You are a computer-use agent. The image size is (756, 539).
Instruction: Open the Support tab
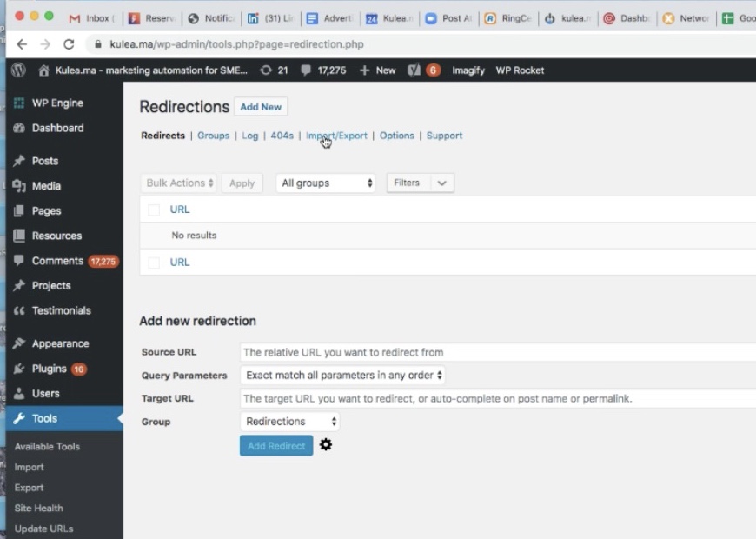pyautogui.click(x=445, y=136)
